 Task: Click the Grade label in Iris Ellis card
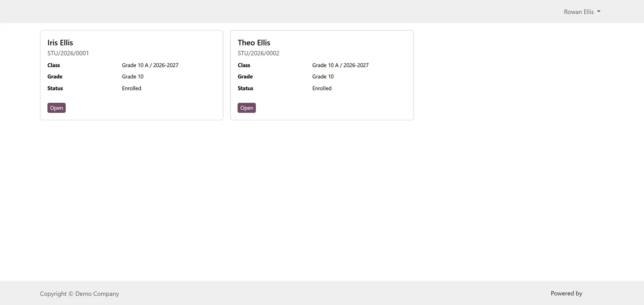[55, 77]
